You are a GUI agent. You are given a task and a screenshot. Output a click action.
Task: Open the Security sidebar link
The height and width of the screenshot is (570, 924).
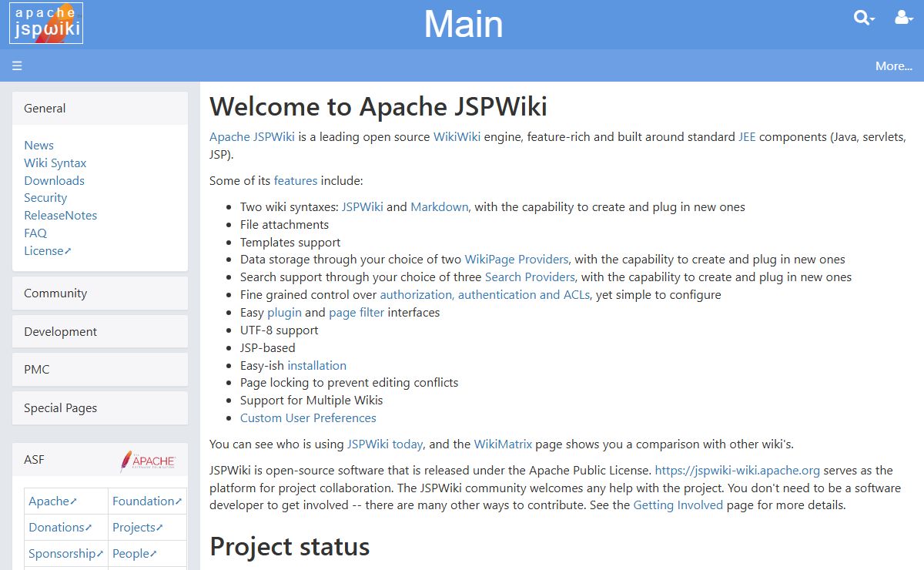click(x=45, y=198)
